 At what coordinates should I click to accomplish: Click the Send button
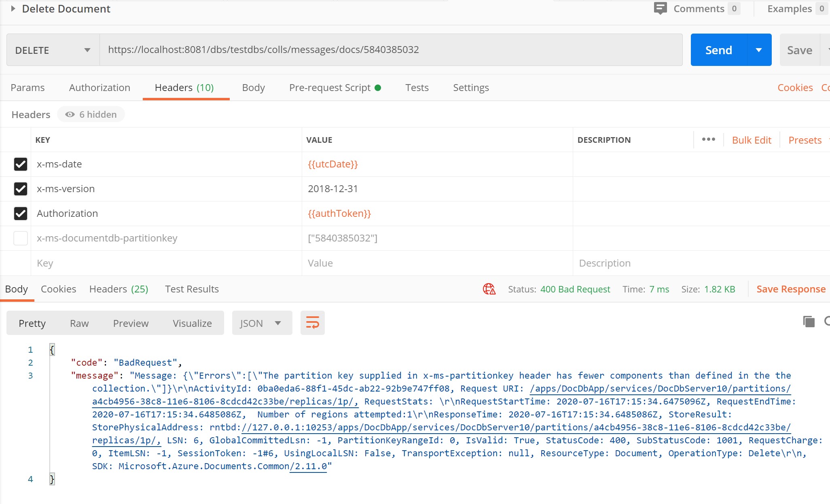tap(718, 50)
